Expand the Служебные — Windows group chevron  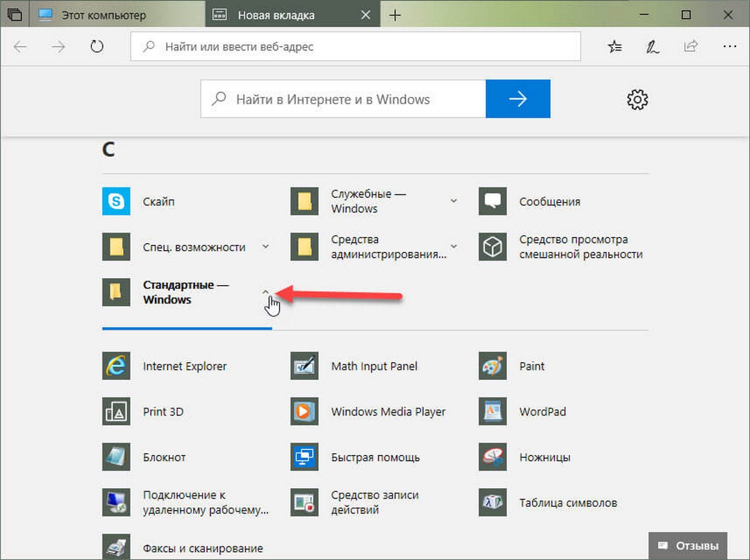(x=454, y=201)
